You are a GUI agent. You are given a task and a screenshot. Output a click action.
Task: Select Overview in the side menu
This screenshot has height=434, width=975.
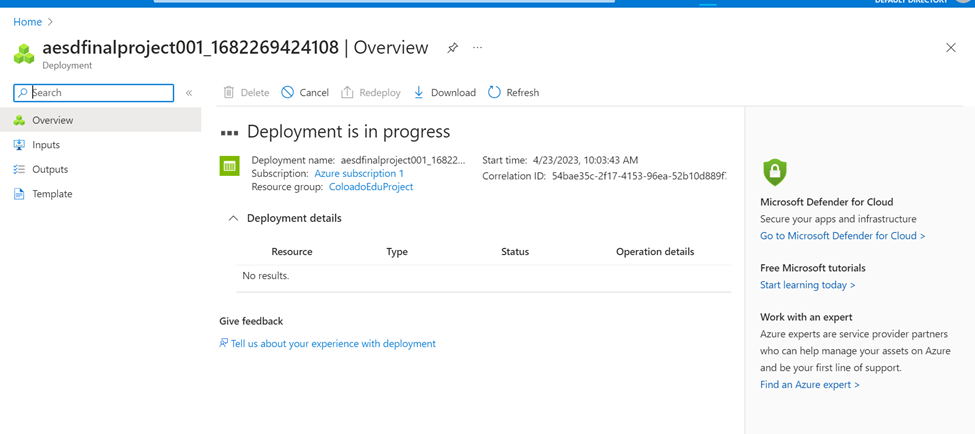[x=101, y=120]
